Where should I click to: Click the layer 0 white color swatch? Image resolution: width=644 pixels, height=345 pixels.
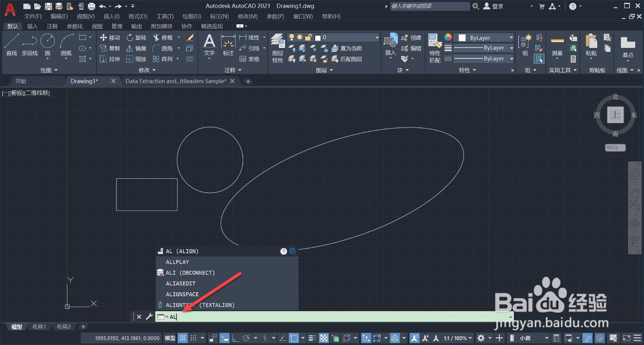click(x=318, y=37)
